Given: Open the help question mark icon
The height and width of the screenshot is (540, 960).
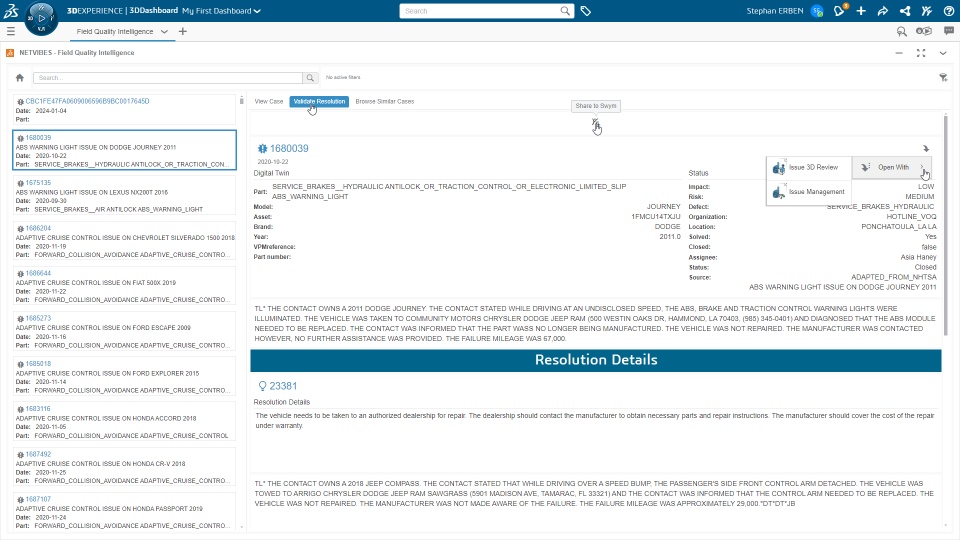Looking at the screenshot, I should [948, 11].
